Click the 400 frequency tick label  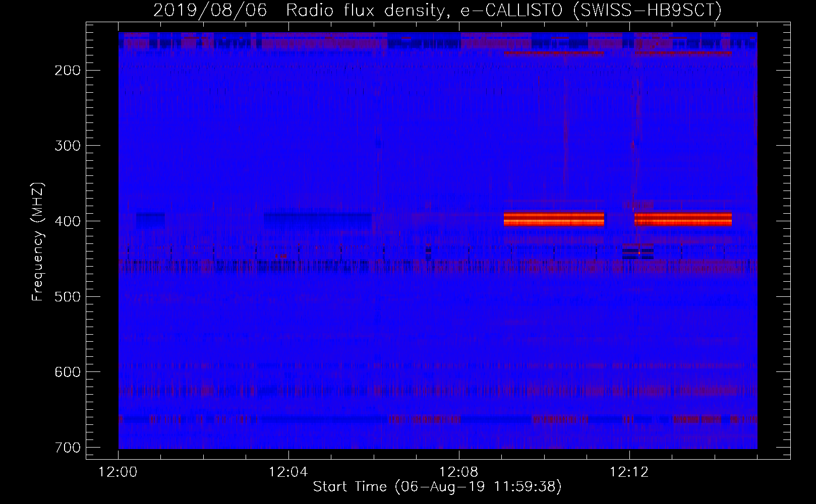point(67,221)
